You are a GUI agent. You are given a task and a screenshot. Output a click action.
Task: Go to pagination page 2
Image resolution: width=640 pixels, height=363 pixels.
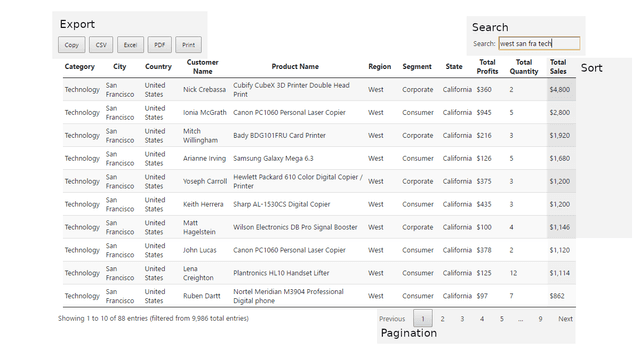coord(442,319)
